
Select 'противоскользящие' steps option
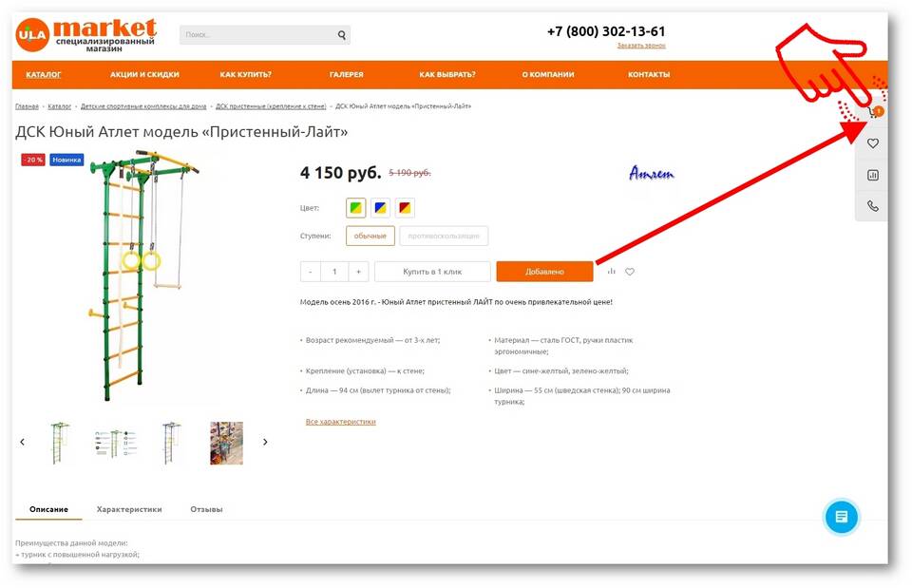pos(444,237)
